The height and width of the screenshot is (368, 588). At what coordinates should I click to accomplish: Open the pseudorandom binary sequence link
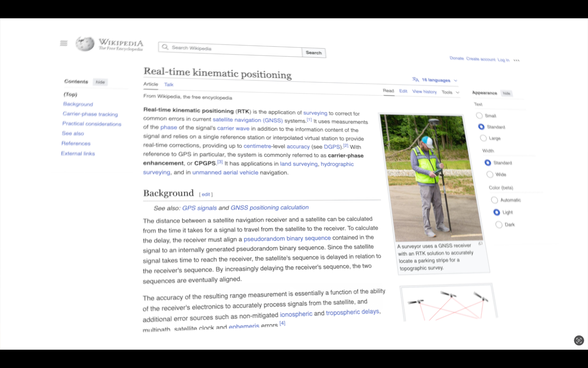pyautogui.click(x=287, y=238)
